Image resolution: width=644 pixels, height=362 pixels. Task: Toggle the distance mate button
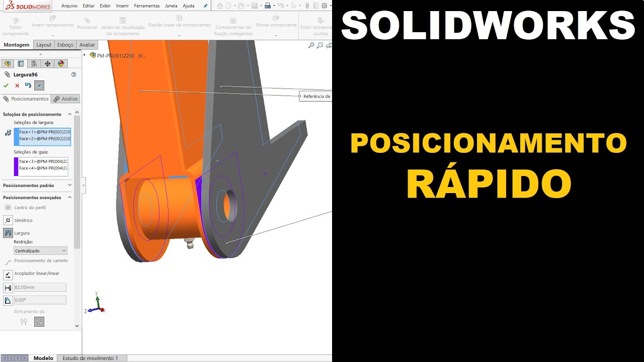[8, 288]
